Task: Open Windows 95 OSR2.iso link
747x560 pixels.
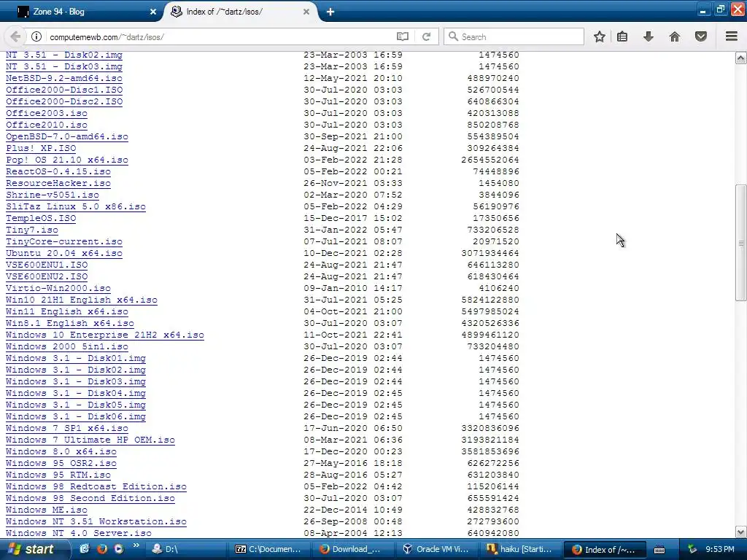Action: pyautogui.click(x=61, y=463)
